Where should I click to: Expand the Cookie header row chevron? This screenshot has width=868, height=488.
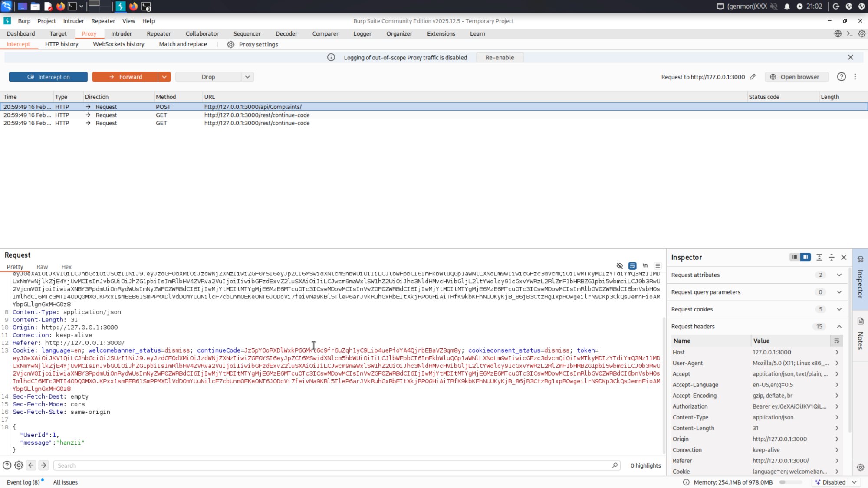tap(837, 472)
